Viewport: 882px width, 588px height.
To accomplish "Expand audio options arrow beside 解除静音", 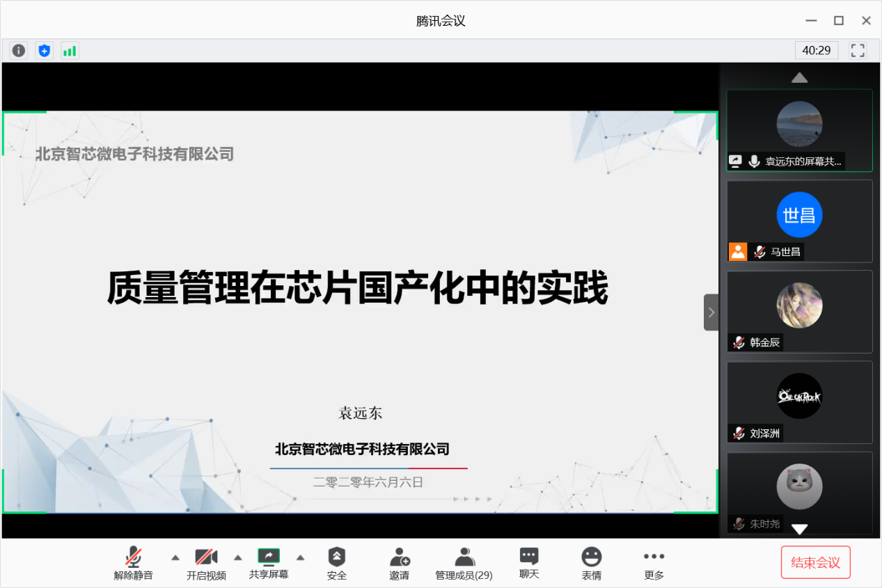I will [x=175, y=557].
